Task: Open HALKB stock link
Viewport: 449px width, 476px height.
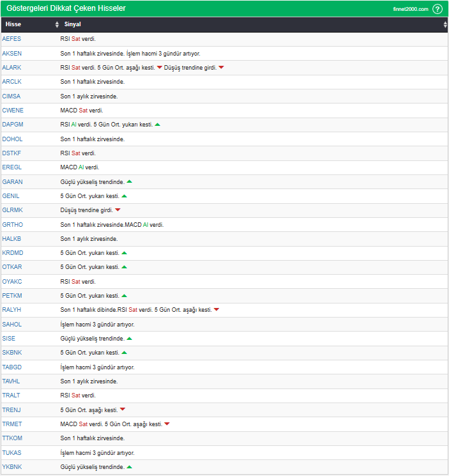Action: click(11, 239)
